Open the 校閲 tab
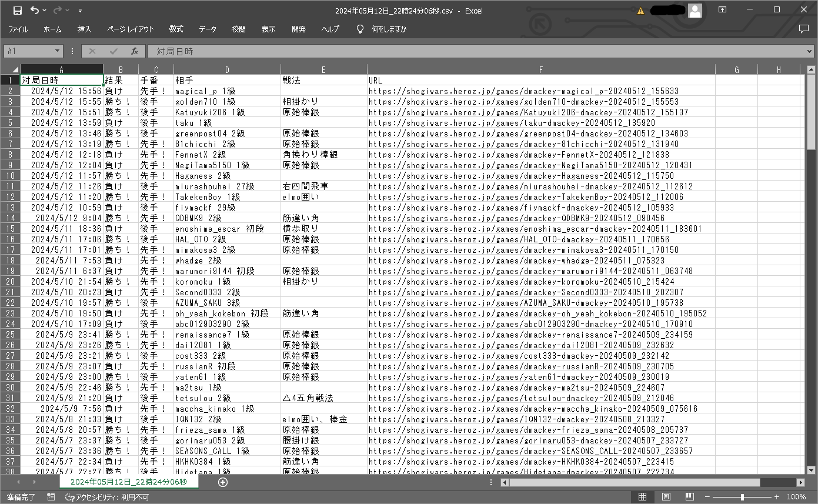The image size is (818, 504). tap(239, 29)
